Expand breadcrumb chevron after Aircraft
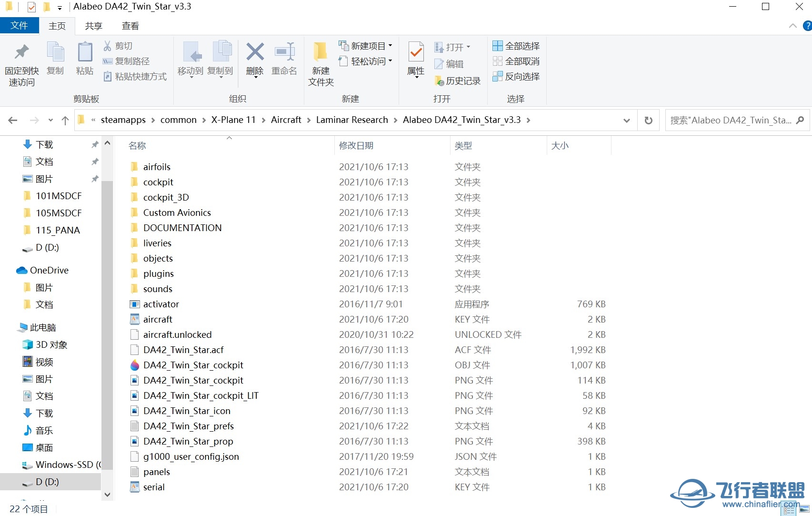This screenshot has width=812, height=516. pos(309,120)
